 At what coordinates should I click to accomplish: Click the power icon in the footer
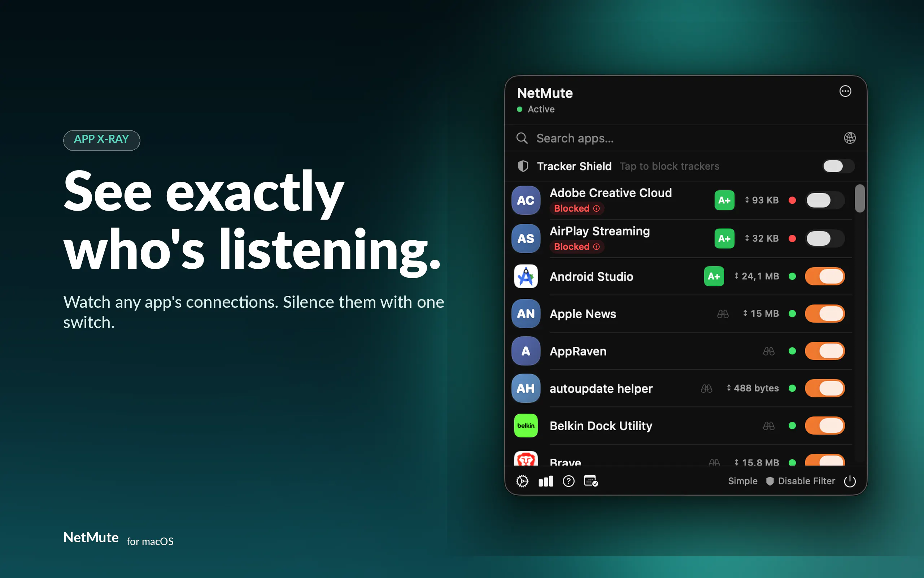click(x=850, y=481)
